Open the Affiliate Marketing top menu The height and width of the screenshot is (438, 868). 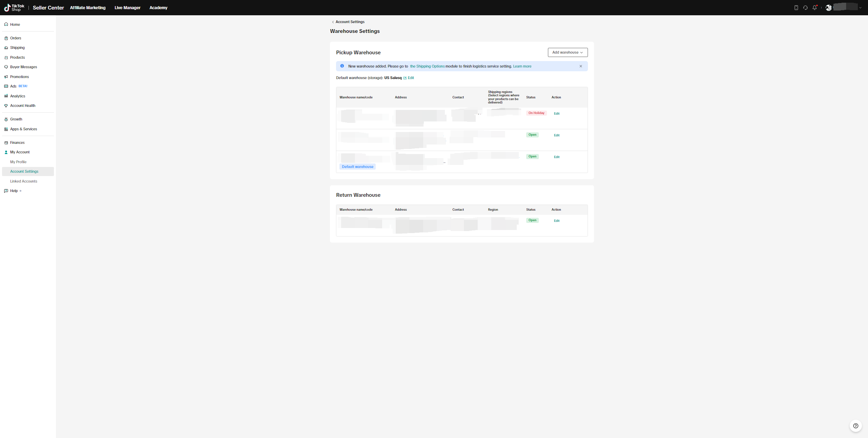point(87,7)
